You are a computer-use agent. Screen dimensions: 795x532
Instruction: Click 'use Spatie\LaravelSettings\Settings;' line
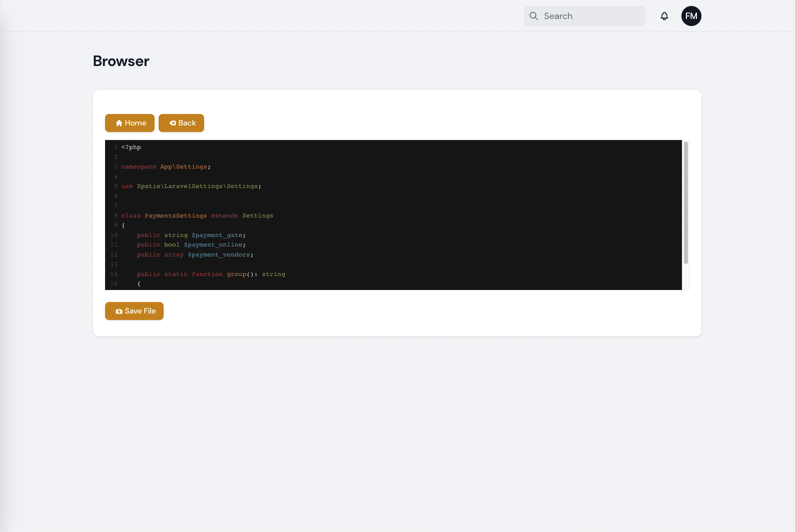pyautogui.click(x=191, y=186)
